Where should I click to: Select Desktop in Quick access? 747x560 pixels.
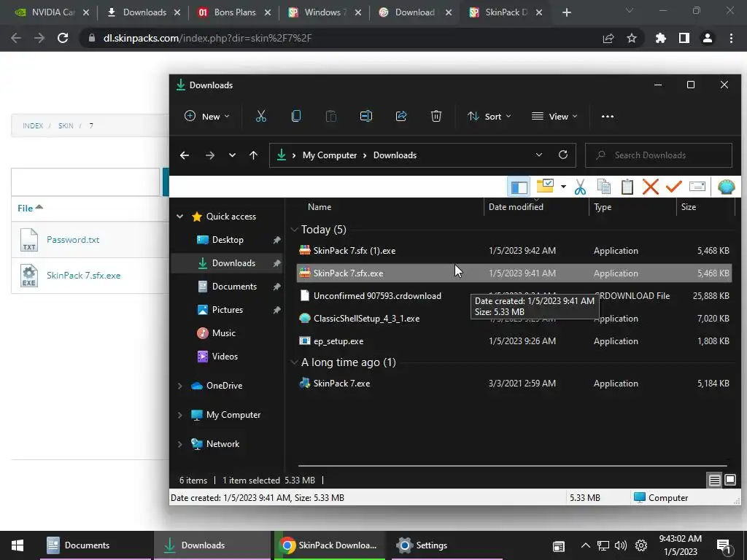228,240
